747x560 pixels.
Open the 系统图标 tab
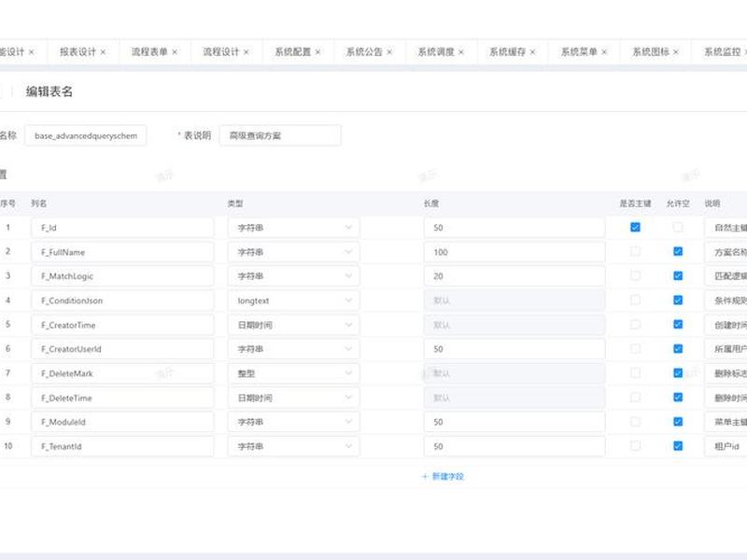(x=650, y=52)
